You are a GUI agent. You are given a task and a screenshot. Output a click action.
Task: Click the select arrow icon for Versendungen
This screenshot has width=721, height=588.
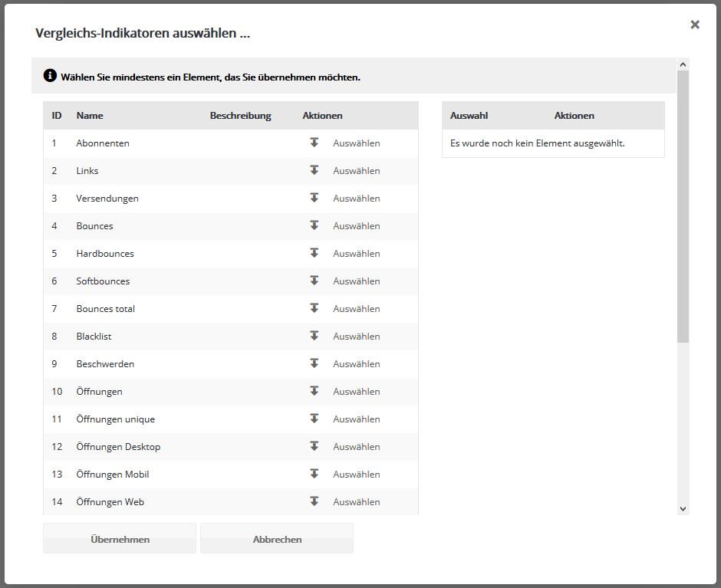point(314,198)
